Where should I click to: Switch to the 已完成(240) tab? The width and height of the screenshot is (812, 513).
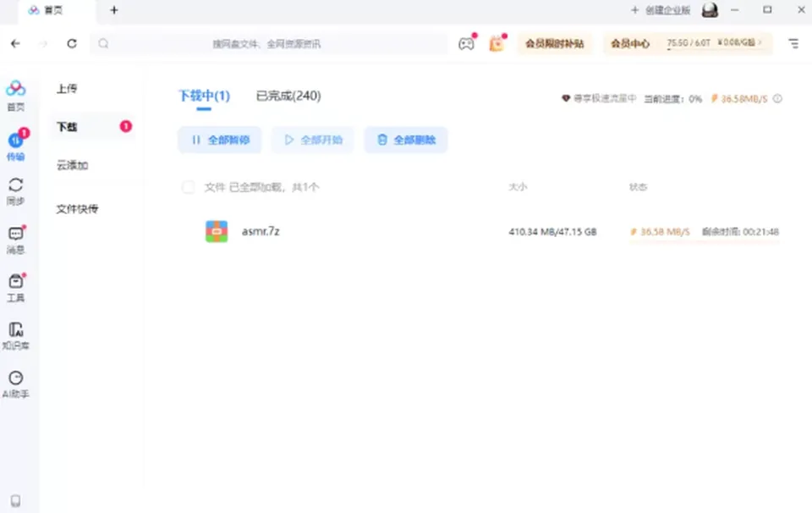288,96
